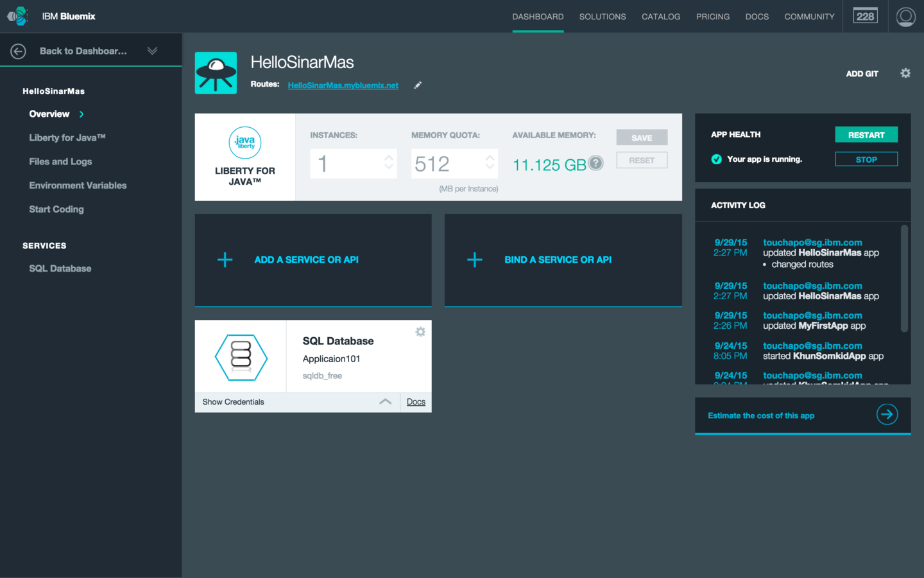Open app settings gear beside ADD GIT
The width and height of the screenshot is (924, 578).
pos(905,73)
